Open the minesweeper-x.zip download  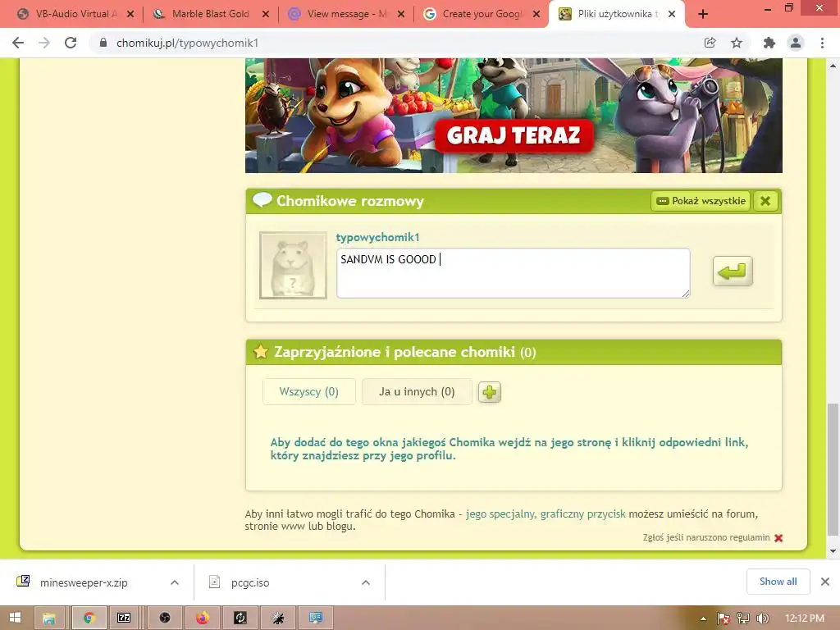[84, 582]
